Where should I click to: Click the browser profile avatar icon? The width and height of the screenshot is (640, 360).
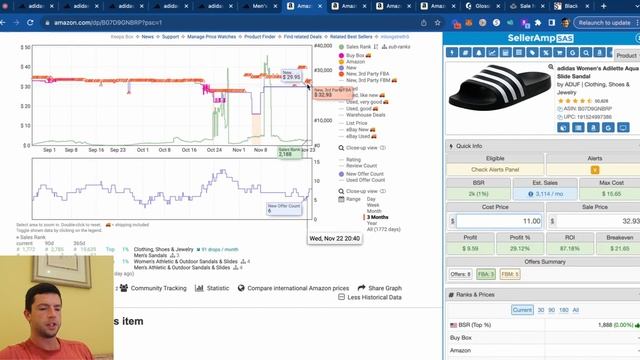[x=565, y=23]
